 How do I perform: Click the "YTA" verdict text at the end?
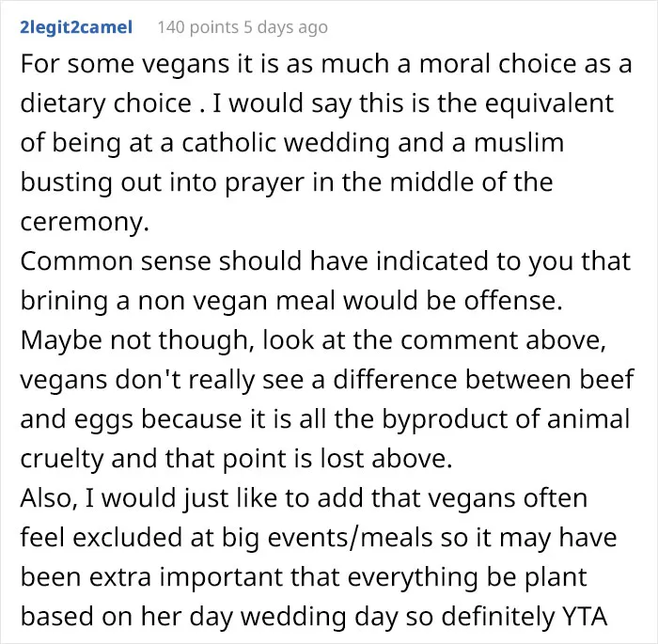[x=584, y=617]
